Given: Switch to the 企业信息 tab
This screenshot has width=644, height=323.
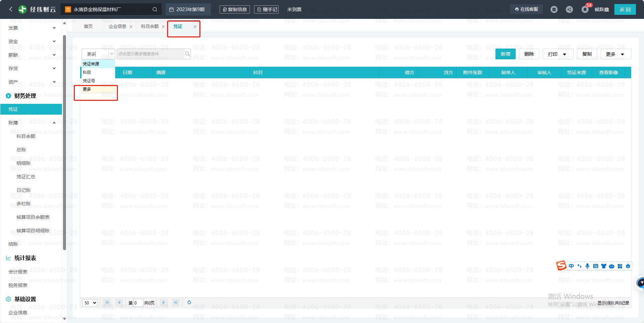Looking at the screenshot, I should coord(117,26).
